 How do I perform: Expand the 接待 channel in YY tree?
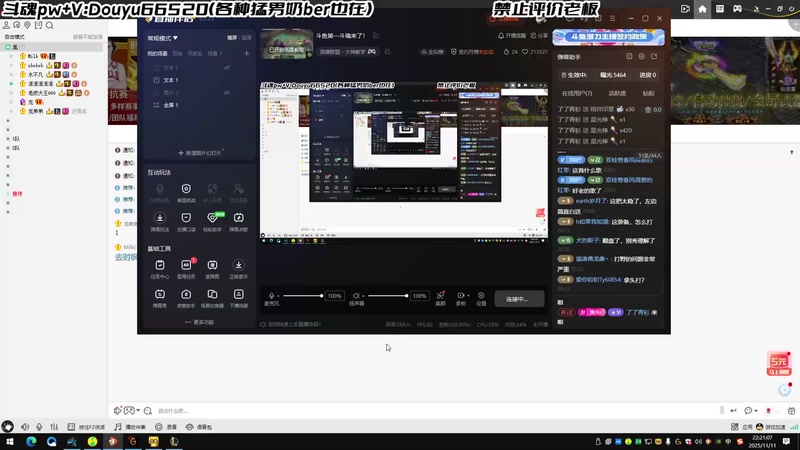[x=8, y=194]
